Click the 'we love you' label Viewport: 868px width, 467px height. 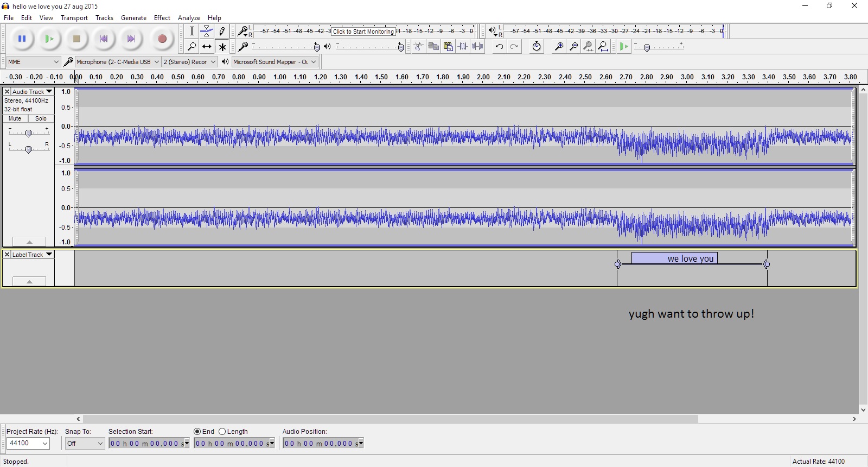(674, 258)
